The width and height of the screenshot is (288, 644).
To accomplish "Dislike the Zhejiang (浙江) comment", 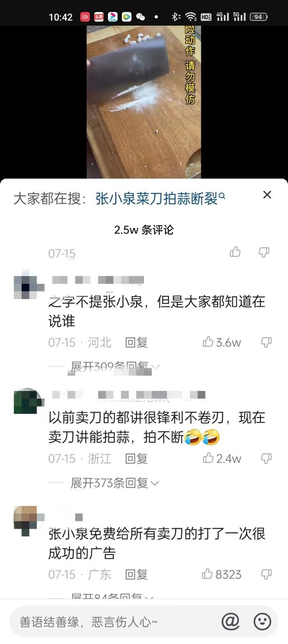I will pos(266,458).
